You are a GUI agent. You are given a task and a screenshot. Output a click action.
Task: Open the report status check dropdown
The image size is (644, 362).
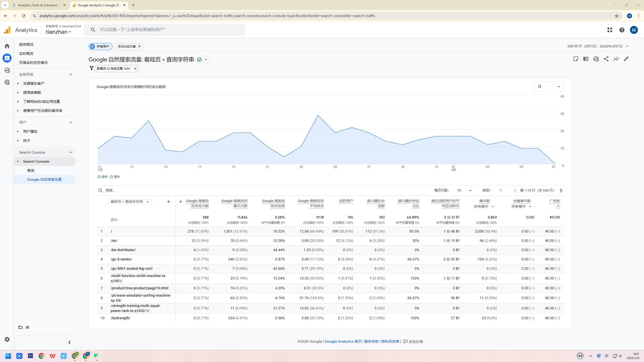point(203,60)
